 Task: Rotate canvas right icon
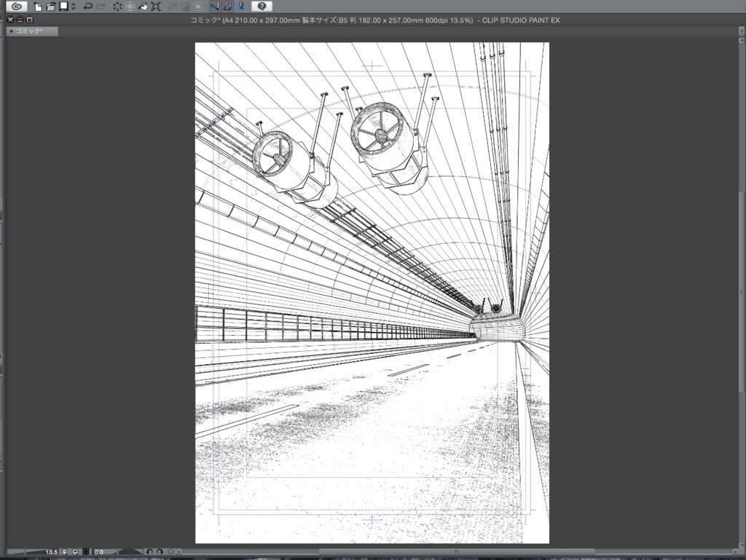[x=160, y=552]
